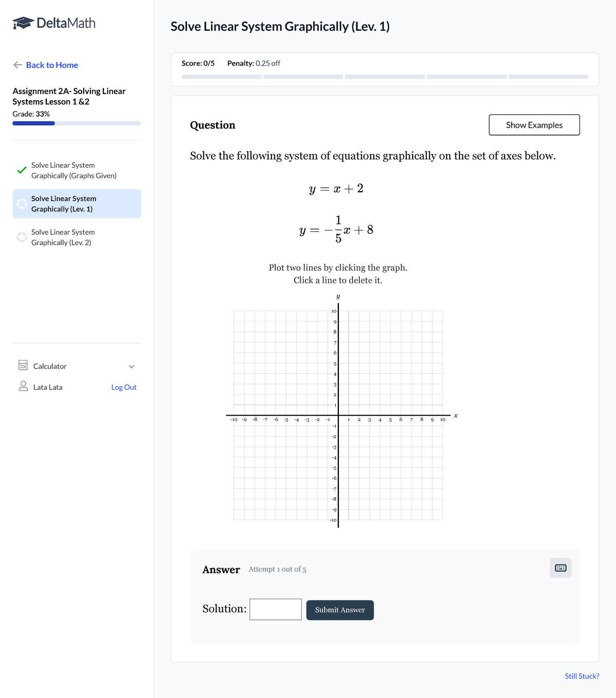Click the Lev. 1 progress circle icon
The height and width of the screenshot is (698, 616).
22,204
